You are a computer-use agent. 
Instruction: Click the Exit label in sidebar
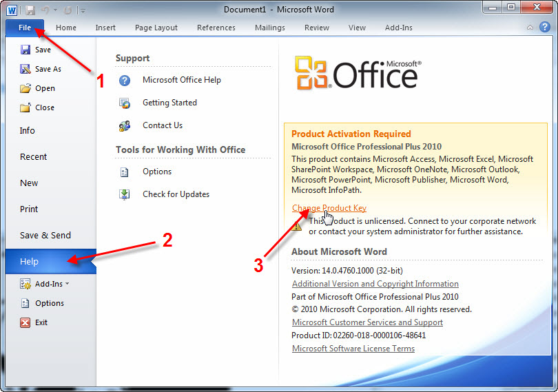tap(41, 322)
